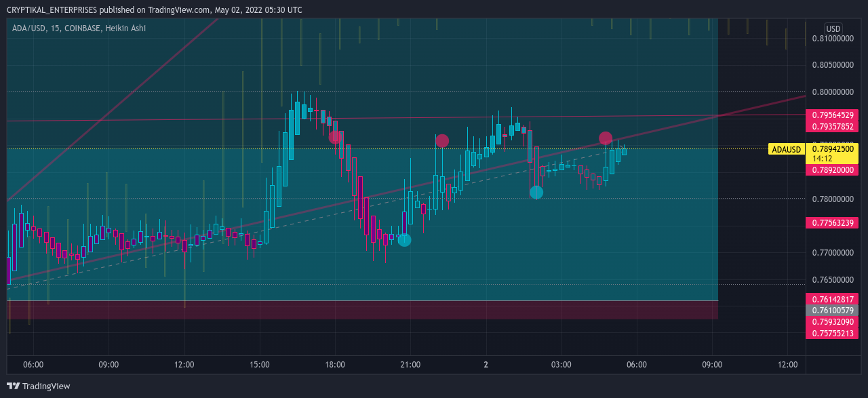Click the 0.76500000 axis value

(x=833, y=279)
